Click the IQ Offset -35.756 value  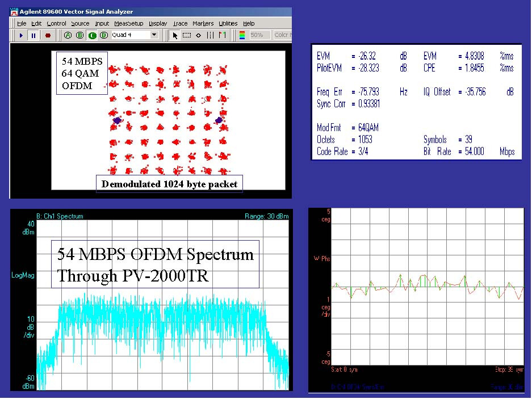tap(476, 92)
